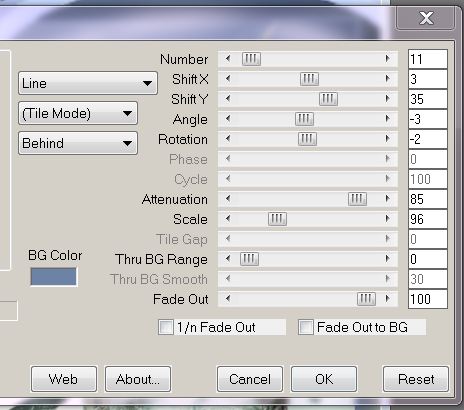Click the left arrow of the Scale slider

coord(228,219)
